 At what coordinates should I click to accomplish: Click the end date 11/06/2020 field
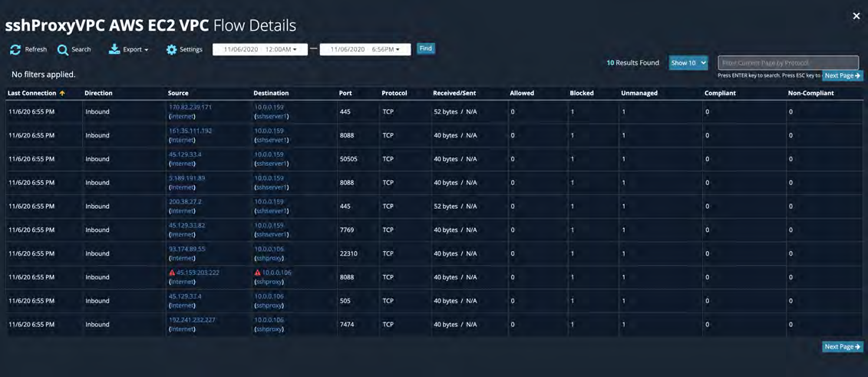(346, 49)
